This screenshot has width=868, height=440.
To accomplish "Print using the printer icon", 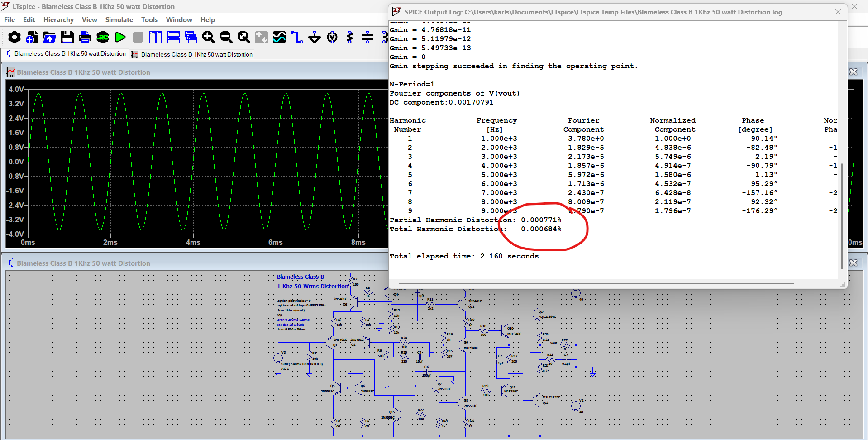I will pyautogui.click(x=85, y=37).
